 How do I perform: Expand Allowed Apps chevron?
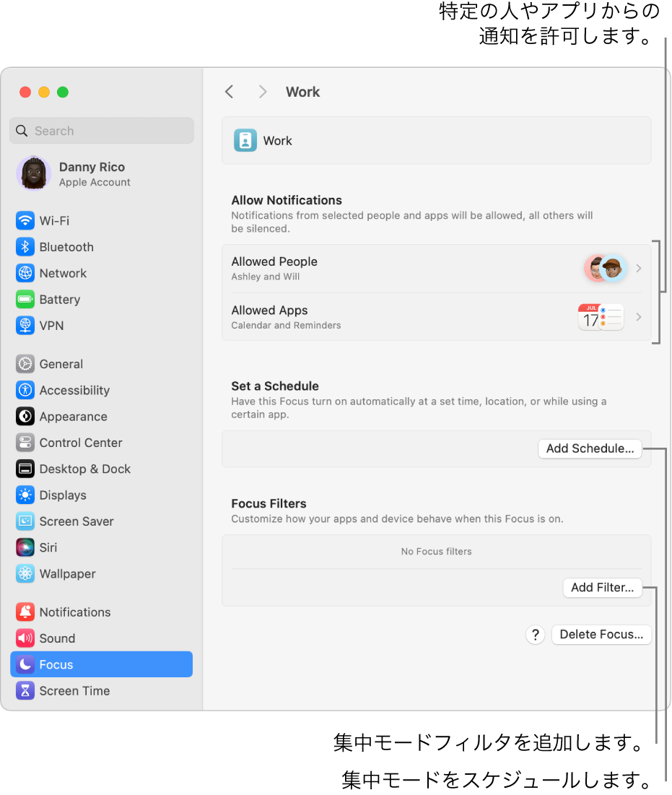pyautogui.click(x=639, y=317)
